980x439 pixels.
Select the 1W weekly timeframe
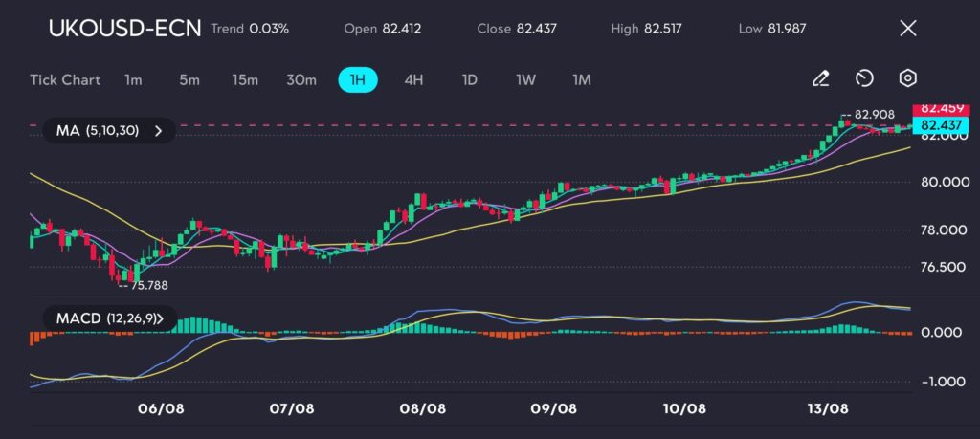(525, 80)
